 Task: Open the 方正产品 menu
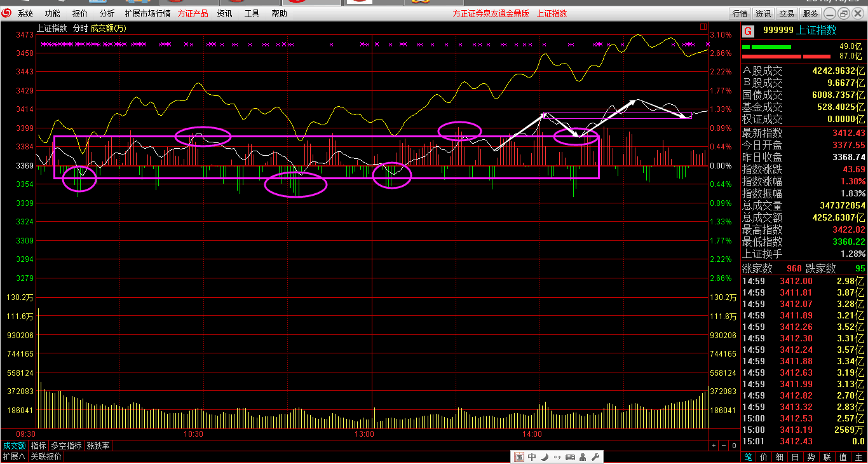tap(193, 13)
